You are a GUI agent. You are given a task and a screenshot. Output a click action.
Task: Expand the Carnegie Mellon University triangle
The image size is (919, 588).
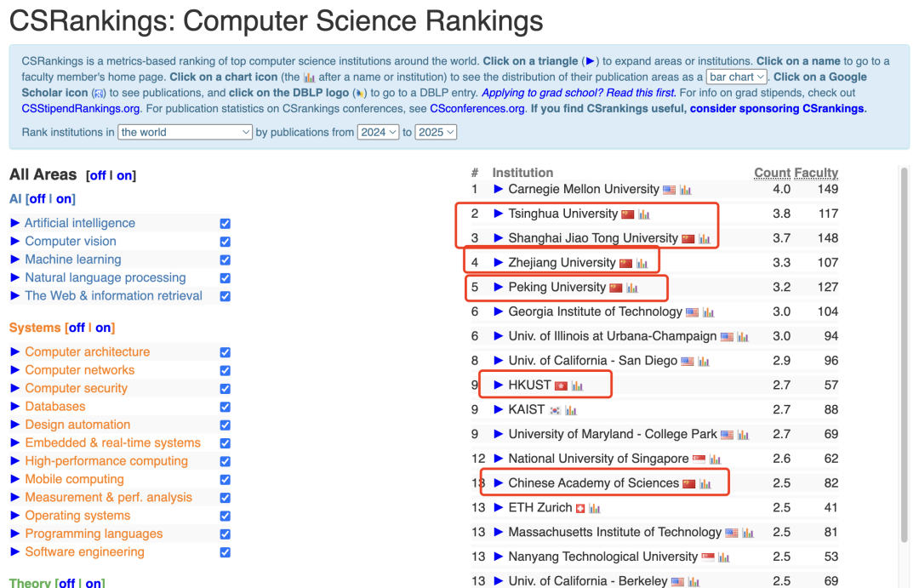pos(498,189)
